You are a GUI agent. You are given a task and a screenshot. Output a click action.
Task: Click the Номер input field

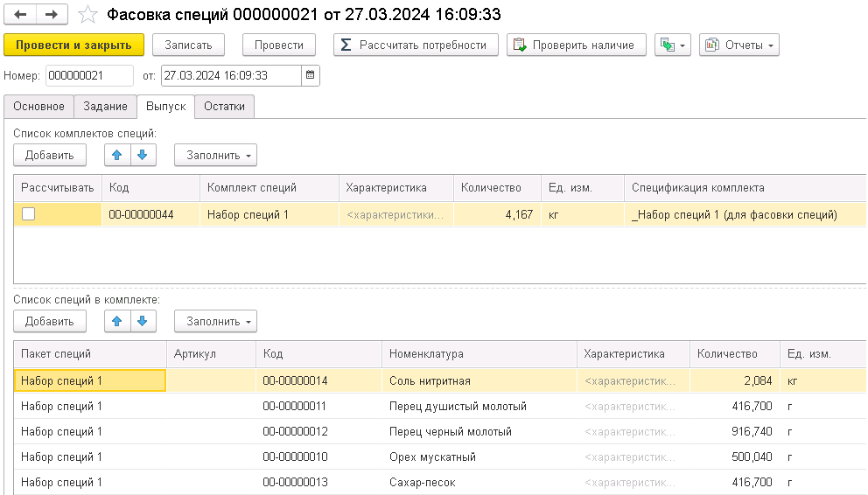point(89,76)
